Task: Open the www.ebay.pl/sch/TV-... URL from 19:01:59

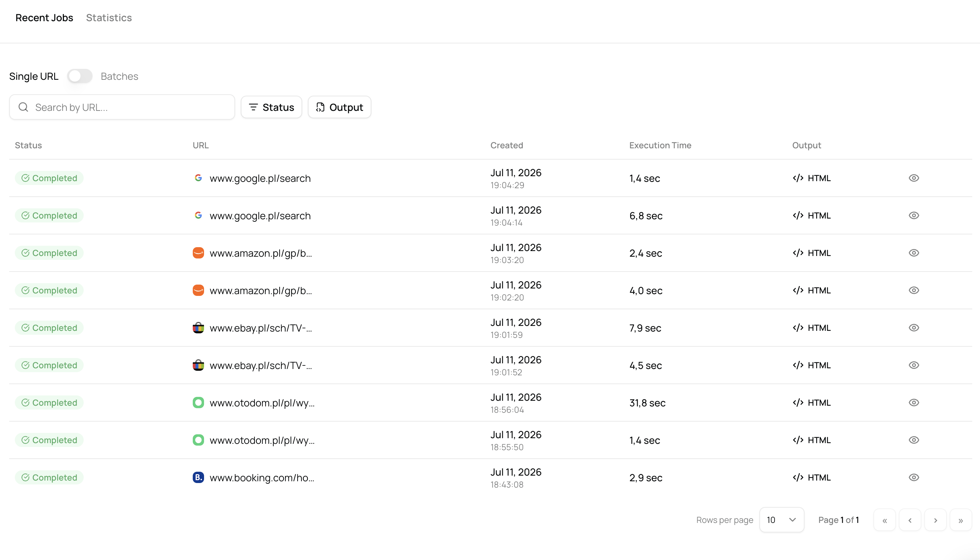Action: (261, 328)
